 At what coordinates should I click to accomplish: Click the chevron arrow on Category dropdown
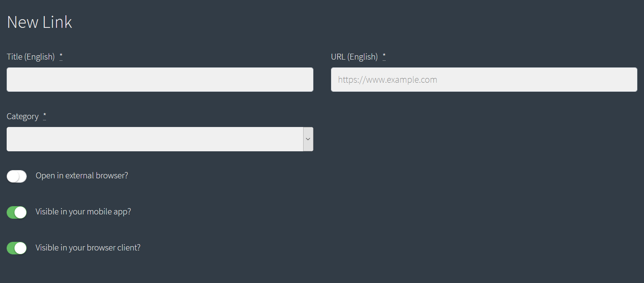308,139
